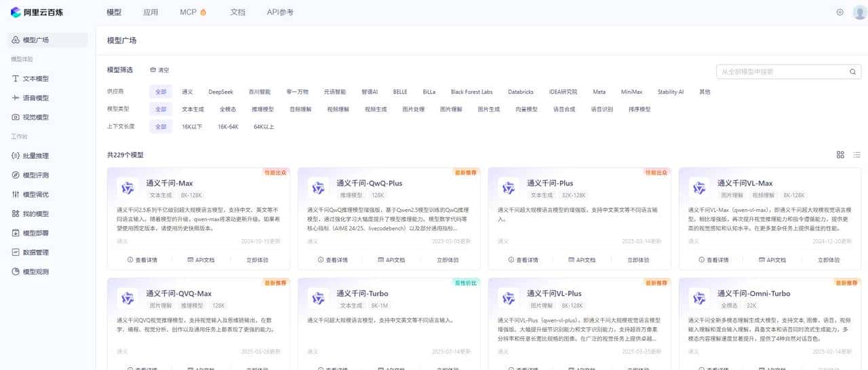Filter model type by 文本生成

[x=193, y=109]
